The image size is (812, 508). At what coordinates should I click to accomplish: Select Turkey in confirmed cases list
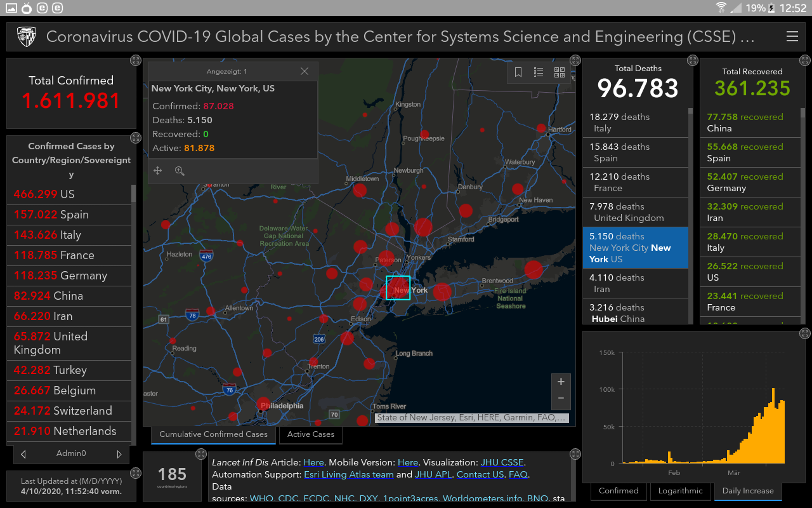pyautogui.click(x=69, y=370)
